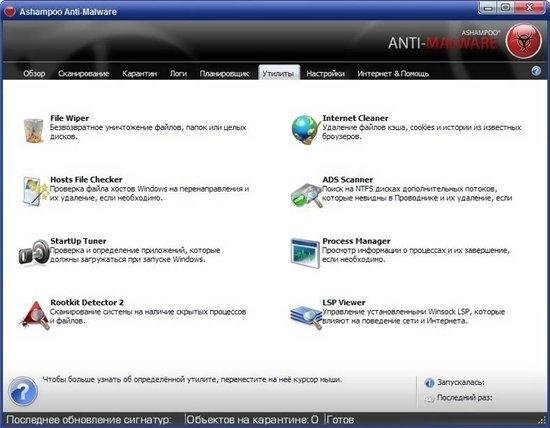Click the large blue question mark icon
Viewport: 550px width, 428px height.
pyautogui.click(x=23, y=391)
